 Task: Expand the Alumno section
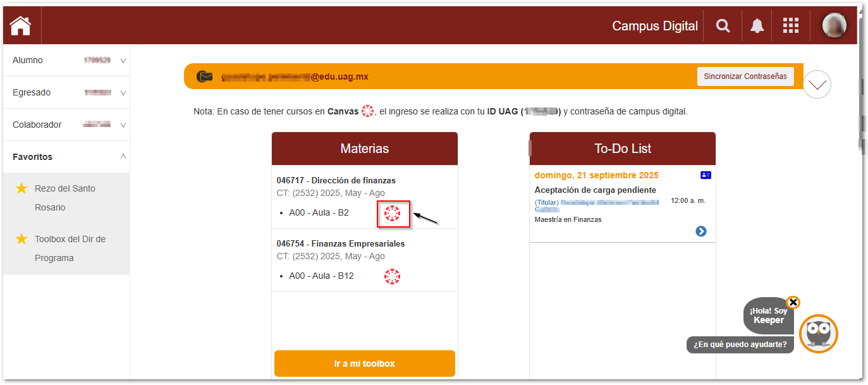click(x=123, y=61)
